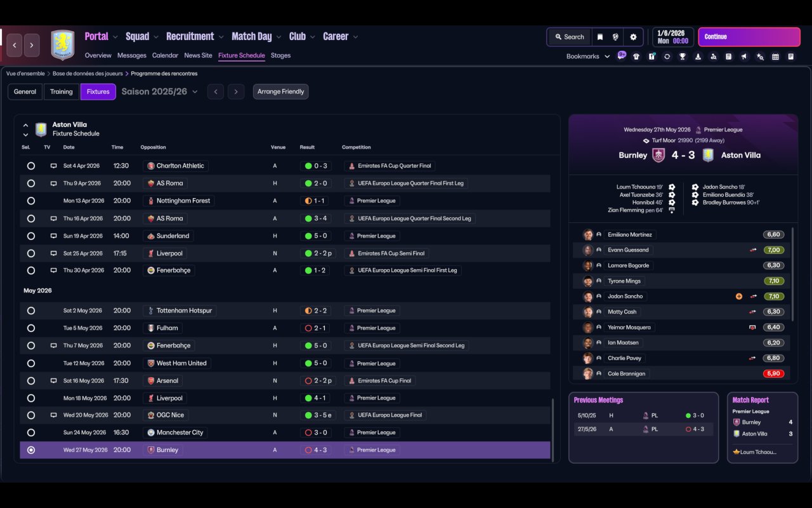Go forward with the right navigation arrow
Image resolution: width=812 pixels, height=508 pixels.
click(x=32, y=45)
